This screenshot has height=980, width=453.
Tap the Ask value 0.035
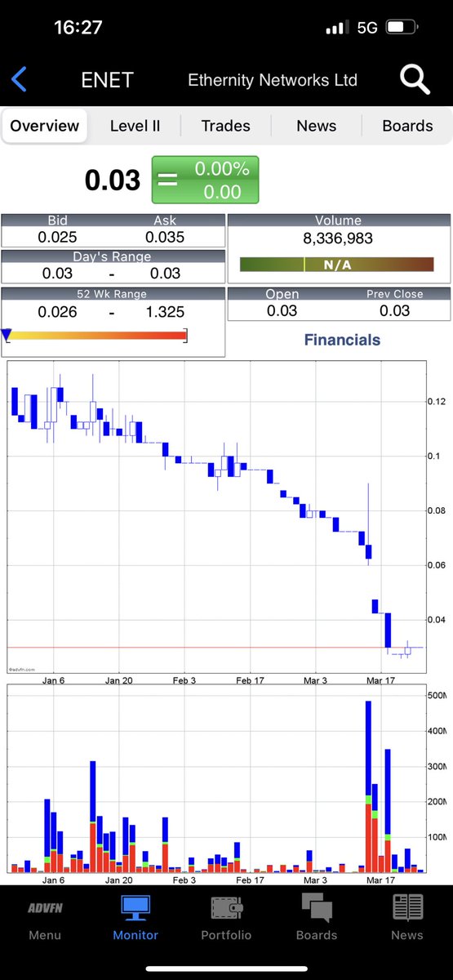coord(165,237)
